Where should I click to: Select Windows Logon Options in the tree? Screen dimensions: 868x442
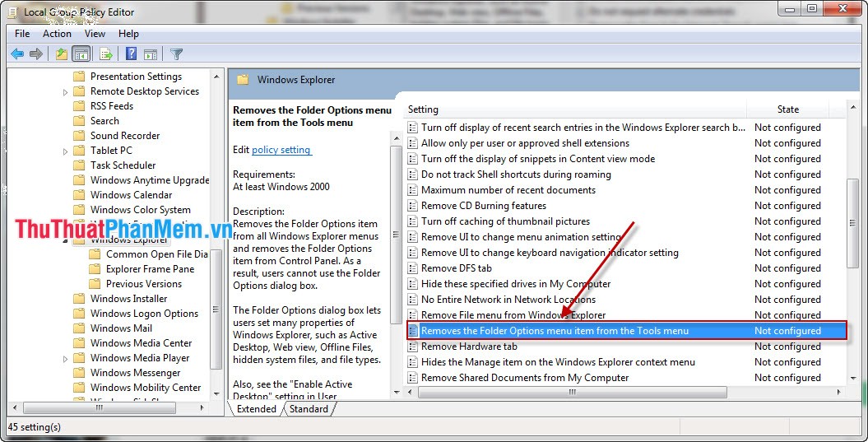click(144, 314)
